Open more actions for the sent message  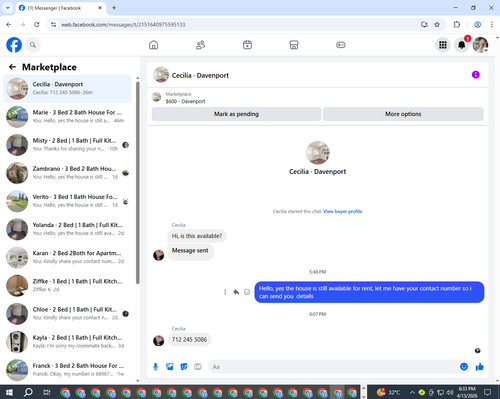coord(225,292)
